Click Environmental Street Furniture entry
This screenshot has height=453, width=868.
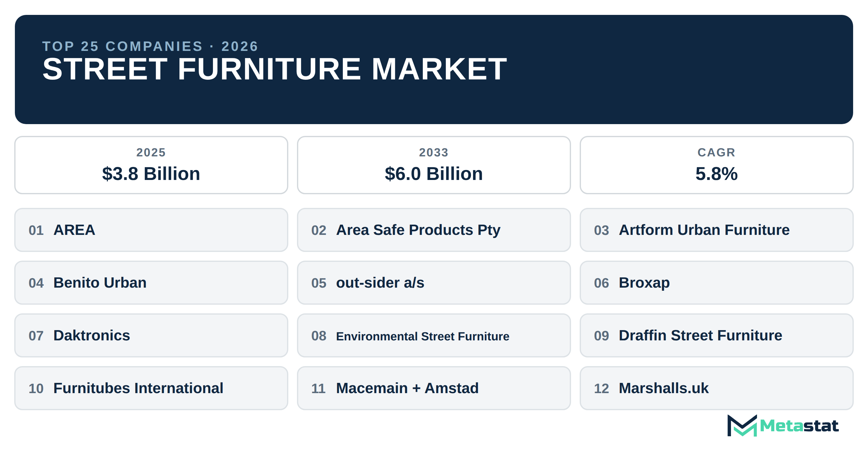tap(434, 336)
